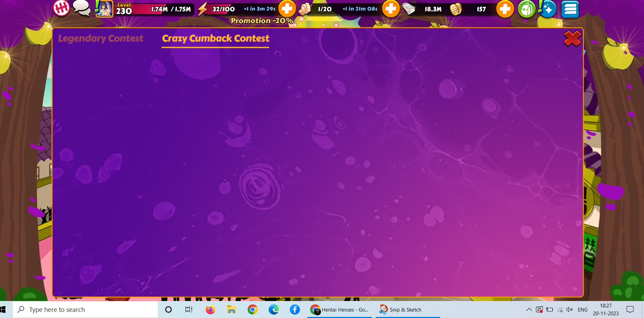644x318 pixels.
Task: Switch to the Legendary Contest tab
Action: 101,38
